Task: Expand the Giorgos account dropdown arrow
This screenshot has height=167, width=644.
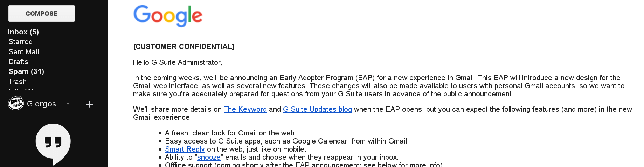Action: (x=68, y=104)
